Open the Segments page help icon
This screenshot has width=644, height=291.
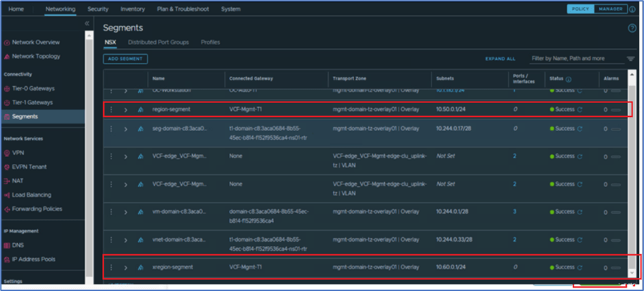coord(632,28)
